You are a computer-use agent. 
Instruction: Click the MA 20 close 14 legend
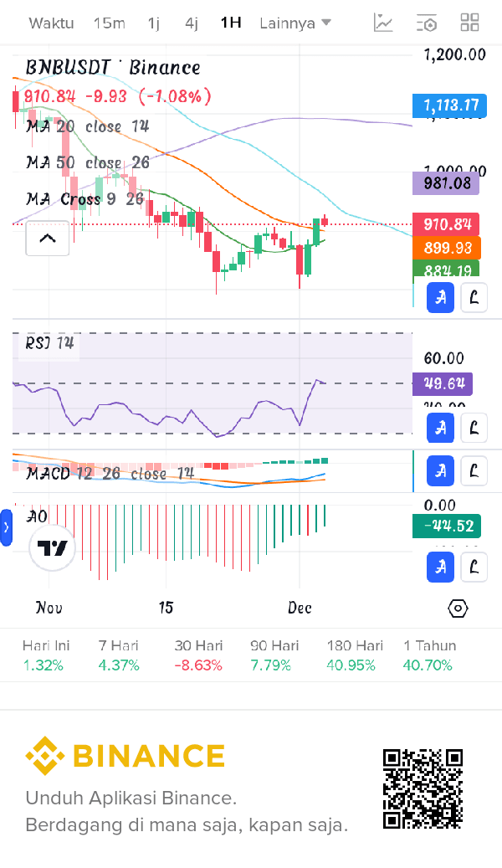click(x=88, y=126)
